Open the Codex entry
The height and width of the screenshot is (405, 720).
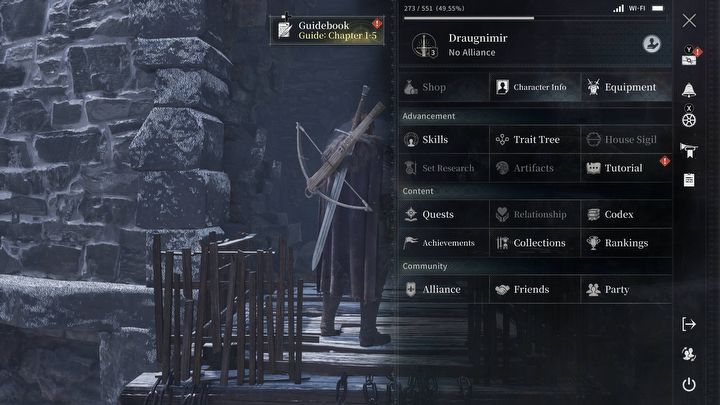tap(626, 214)
